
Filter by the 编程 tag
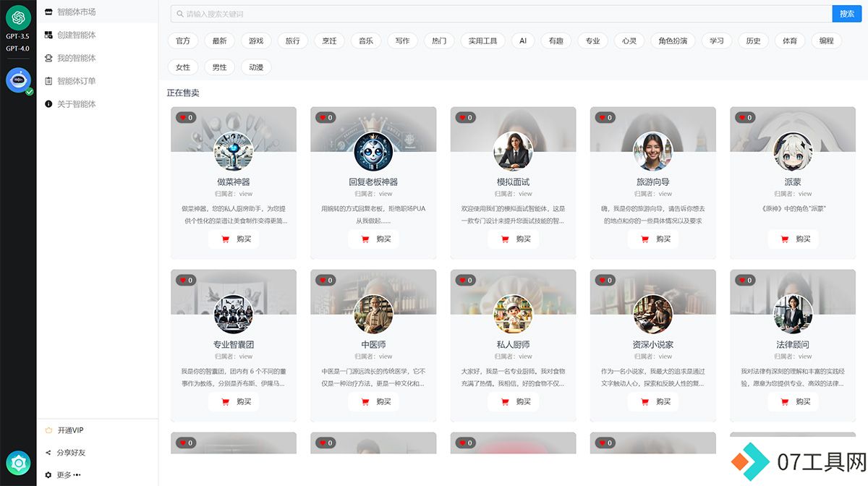pos(827,41)
